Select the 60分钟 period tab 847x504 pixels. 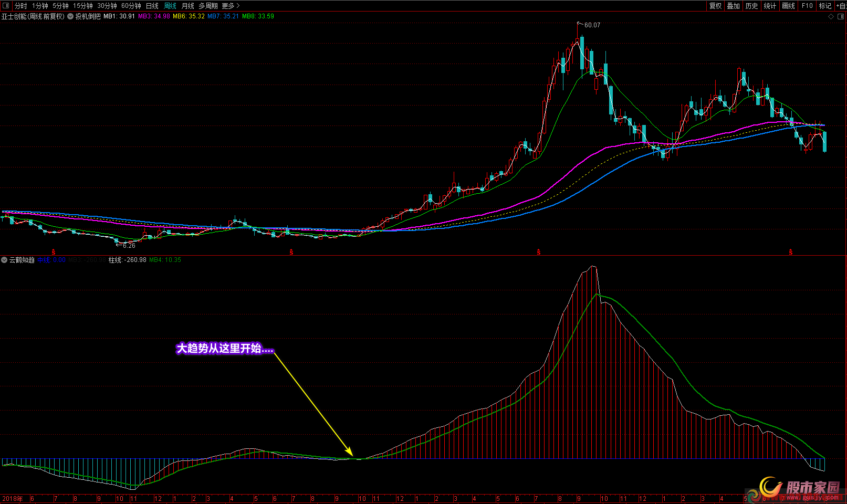tap(131, 6)
